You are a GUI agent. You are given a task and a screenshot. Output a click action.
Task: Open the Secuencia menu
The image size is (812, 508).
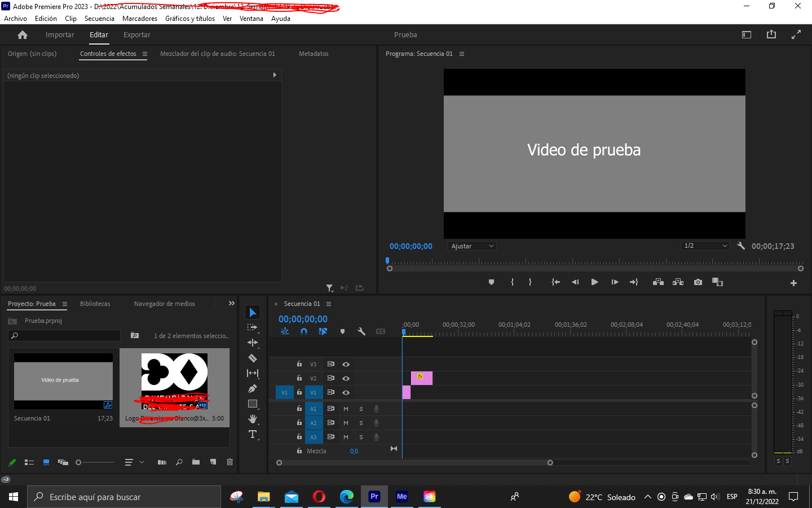pos(99,18)
